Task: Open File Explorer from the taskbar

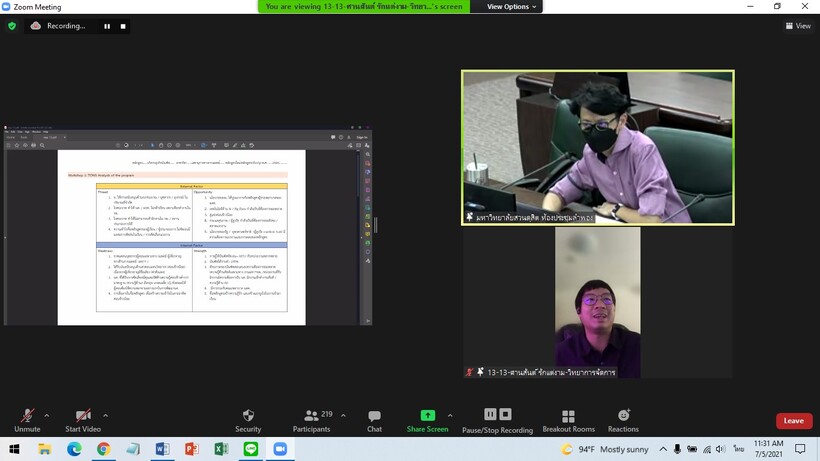Action: [44, 449]
